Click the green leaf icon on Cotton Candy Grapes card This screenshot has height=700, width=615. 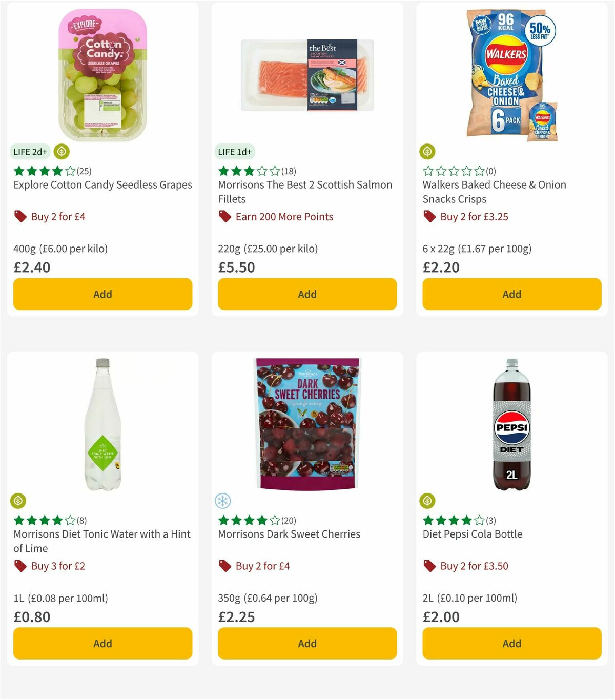pos(61,152)
